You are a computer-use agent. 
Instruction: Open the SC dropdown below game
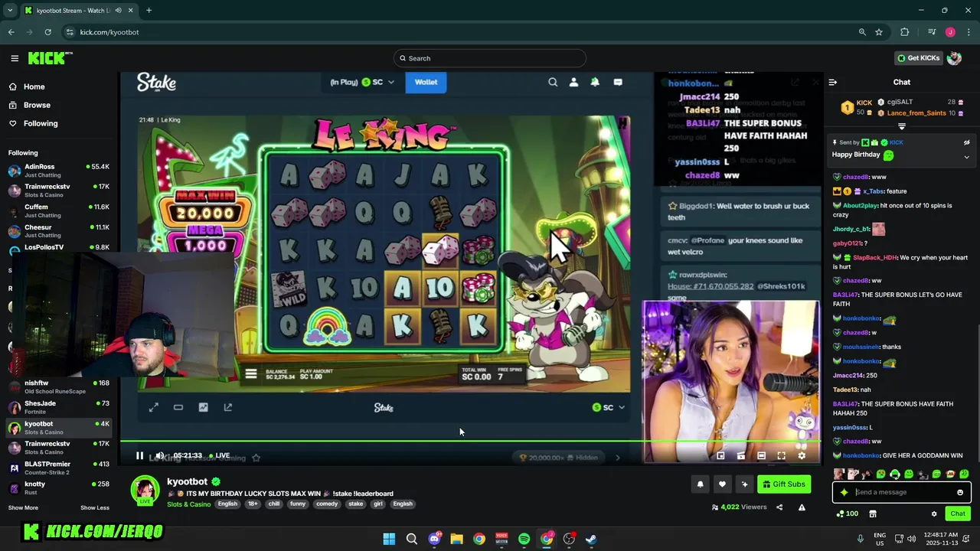coord(609,407)
